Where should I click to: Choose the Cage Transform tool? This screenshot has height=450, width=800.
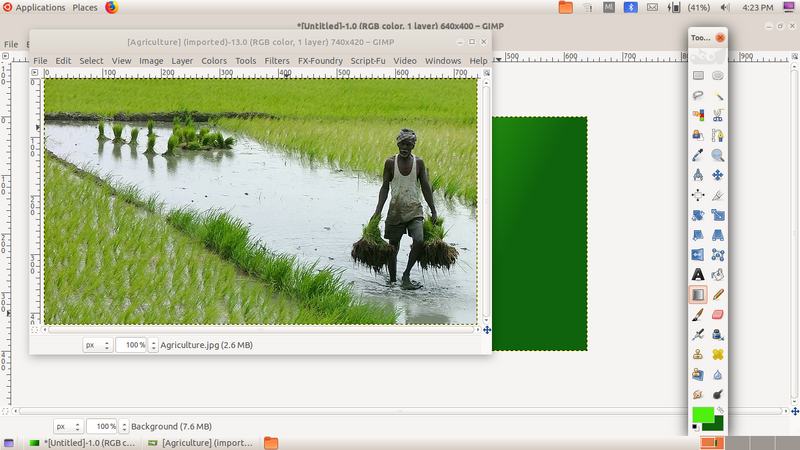[718, 255]
